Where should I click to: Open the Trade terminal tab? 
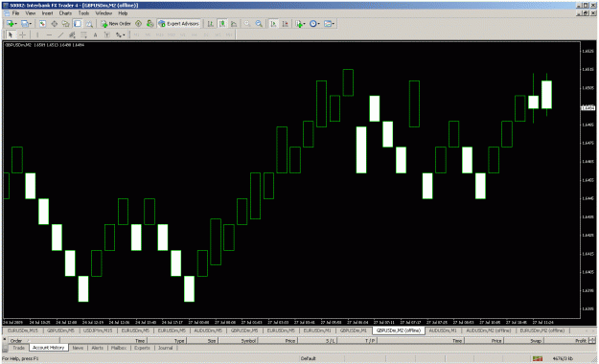(x=19, y=348)
